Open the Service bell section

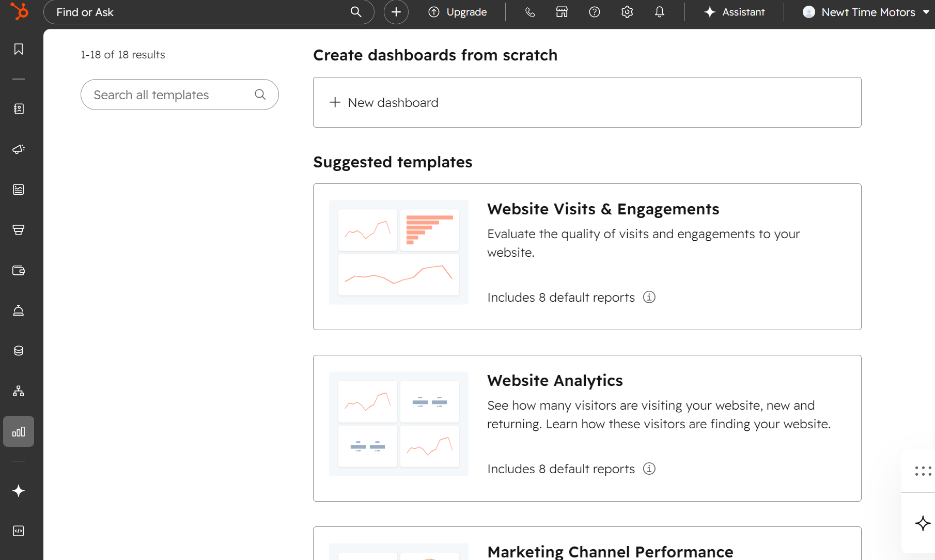coord(19,310)
